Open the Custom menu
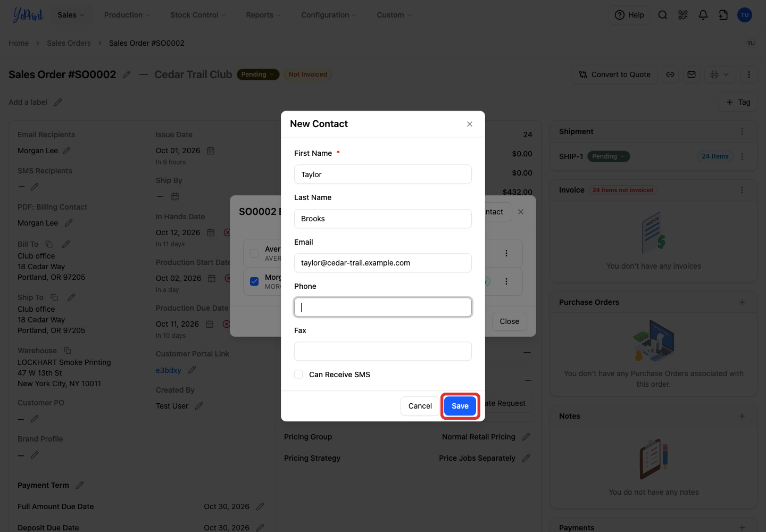The width and height of the screenshot is (766, 532). (x=394, y=15)
